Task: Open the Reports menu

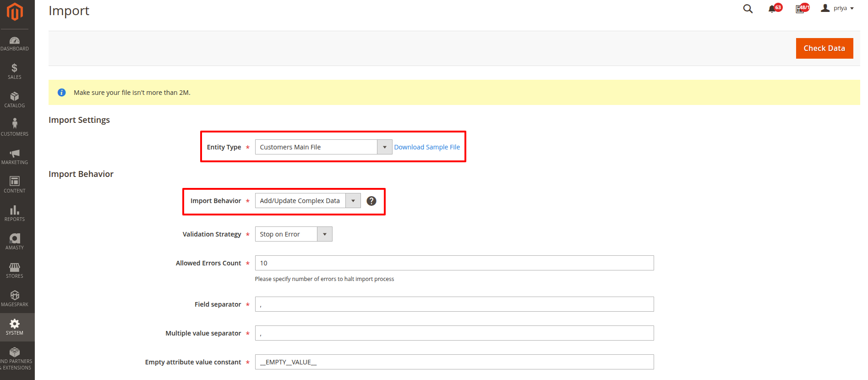Action: click(x=15, y=214)
